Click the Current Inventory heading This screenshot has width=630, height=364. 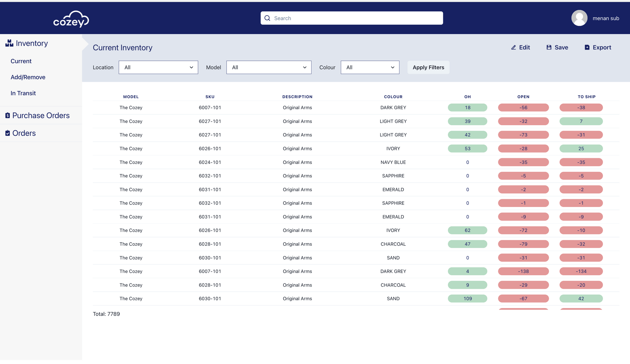pyautogui.click(x=123, y=48)
